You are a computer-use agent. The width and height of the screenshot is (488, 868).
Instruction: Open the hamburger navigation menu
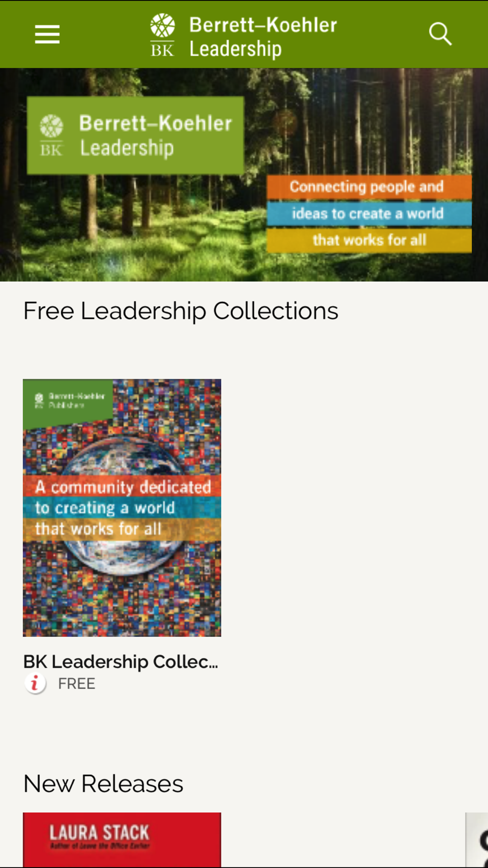point(47,34)
